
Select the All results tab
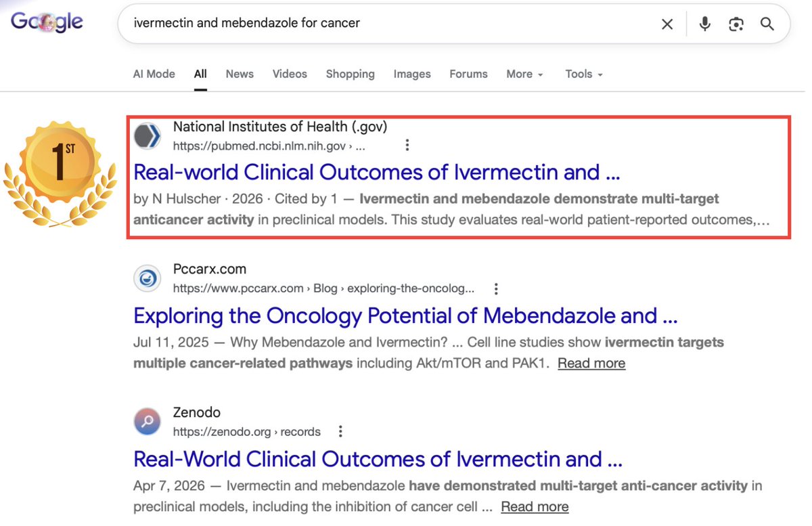point(200,74)
